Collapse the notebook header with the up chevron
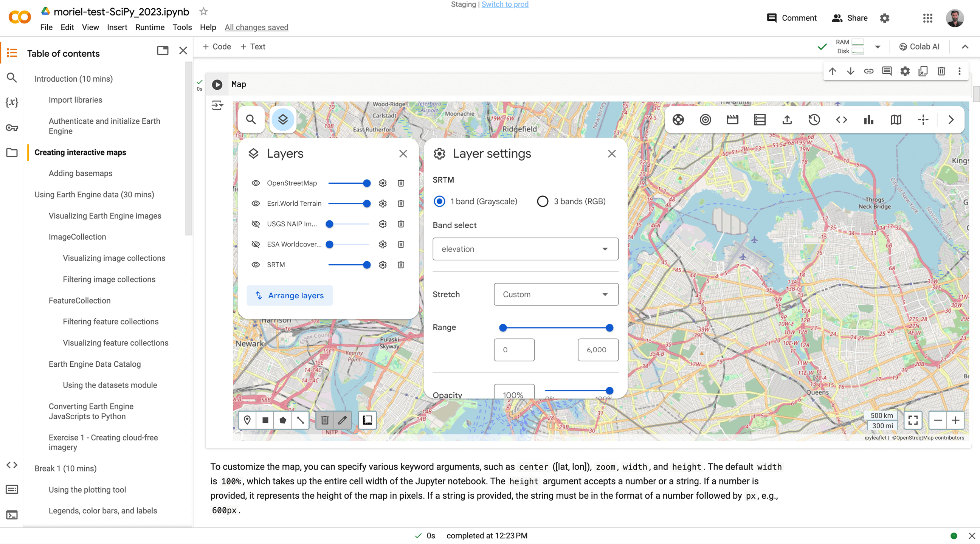Screen dimensions: 980x544 (x=965, y=47)
